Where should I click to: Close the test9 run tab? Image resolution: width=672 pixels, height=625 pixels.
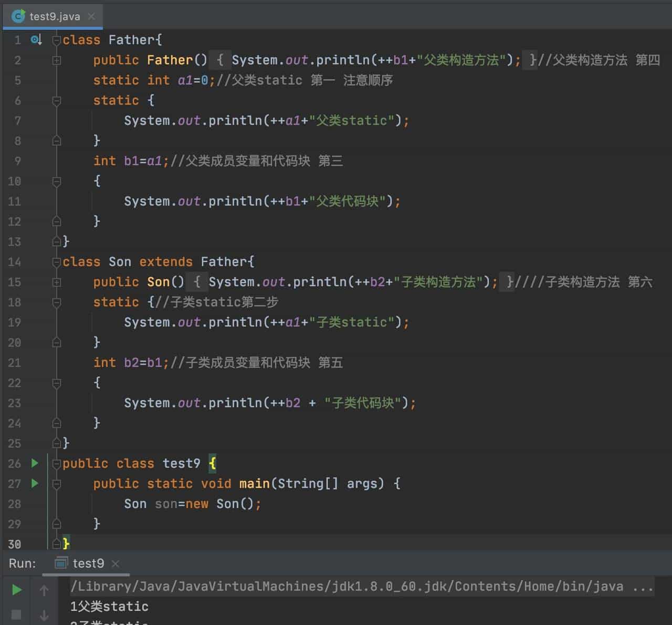tap(115, 564)
